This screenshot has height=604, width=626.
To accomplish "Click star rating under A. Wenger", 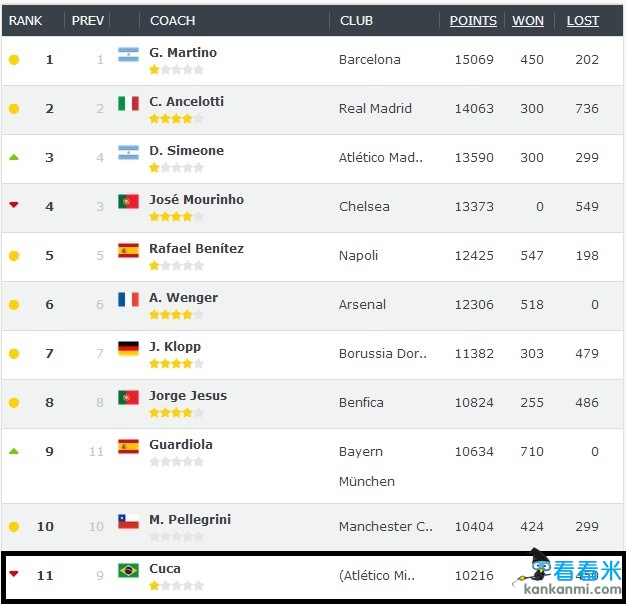I will 176,314.
